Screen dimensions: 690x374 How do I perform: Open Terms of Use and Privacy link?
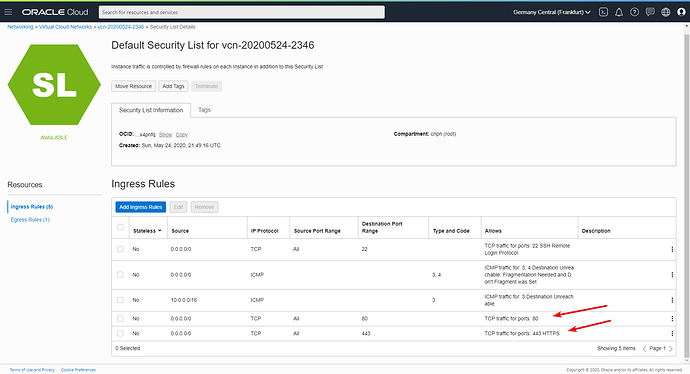point(32,370)
